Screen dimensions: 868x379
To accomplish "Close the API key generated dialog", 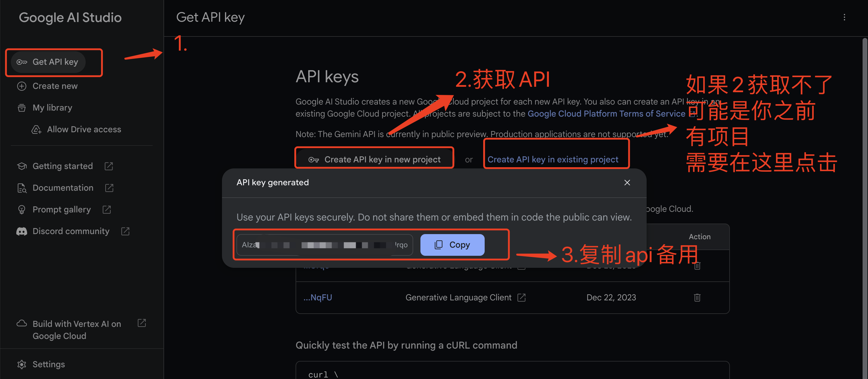I will click(x=627, y=183).
